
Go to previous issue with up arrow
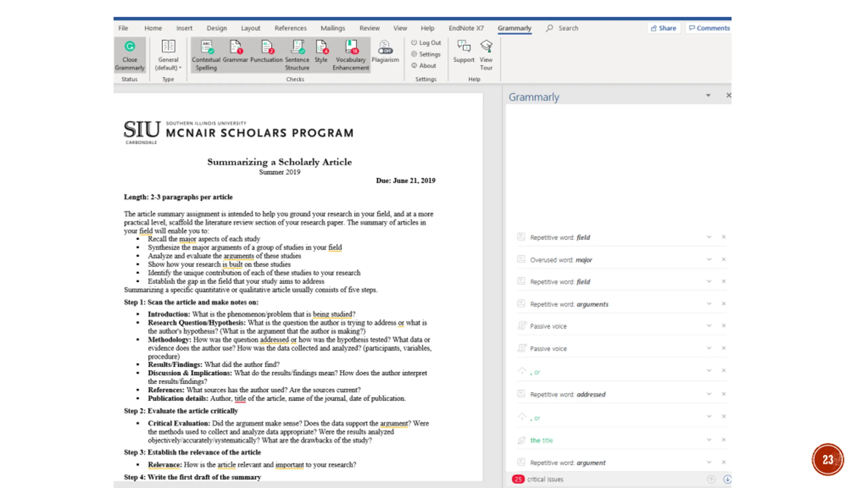711,479
